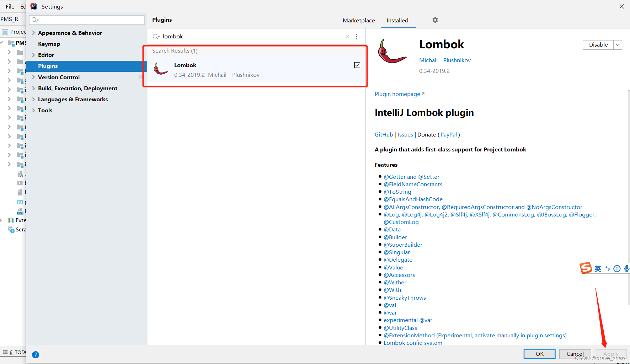The image size is (630, 364).
Task: Open the @SuperBuilder feature link
Action: (403, 245)
